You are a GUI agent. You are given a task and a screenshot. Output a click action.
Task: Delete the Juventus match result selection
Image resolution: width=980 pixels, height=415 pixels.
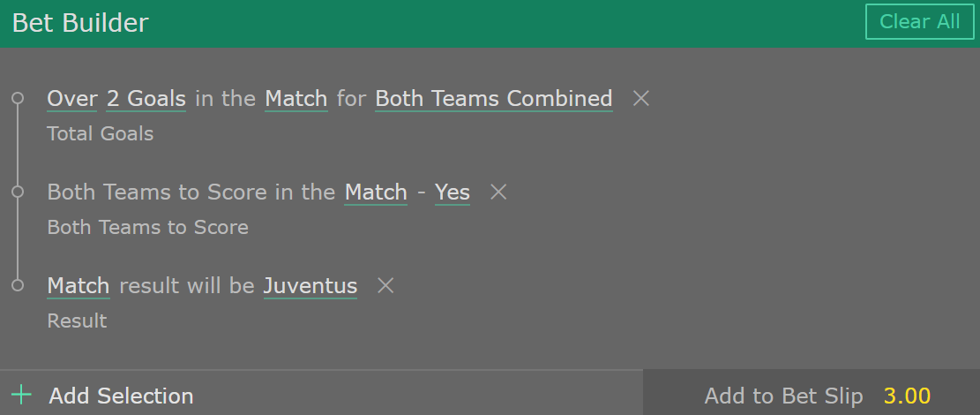(385, 286)
